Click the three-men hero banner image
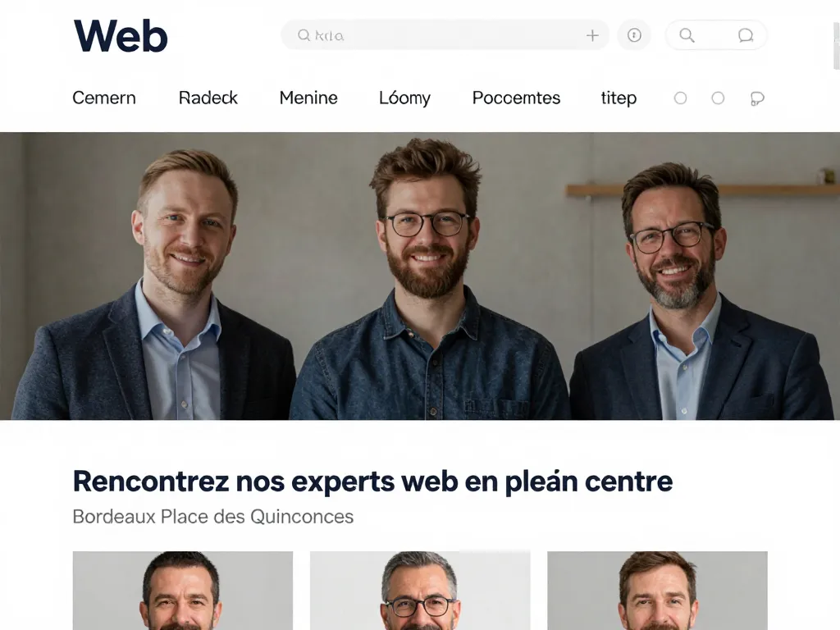 click(420, 276)
